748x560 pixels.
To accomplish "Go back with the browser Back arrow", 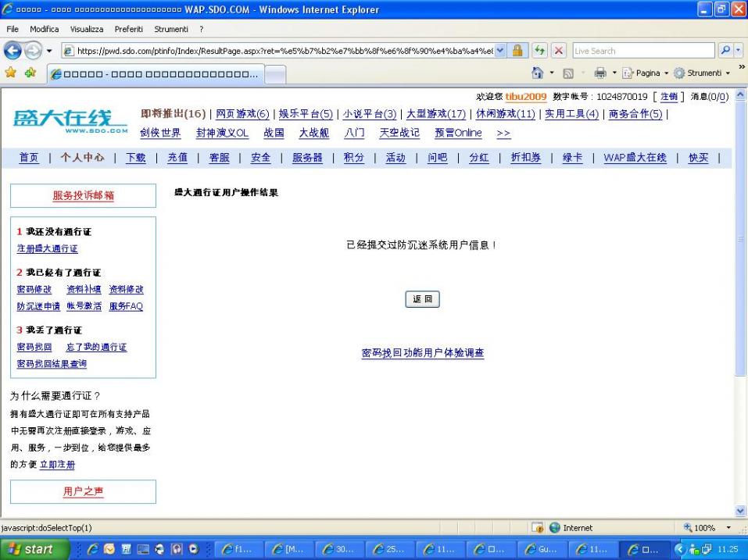I will tap(13, 51).
